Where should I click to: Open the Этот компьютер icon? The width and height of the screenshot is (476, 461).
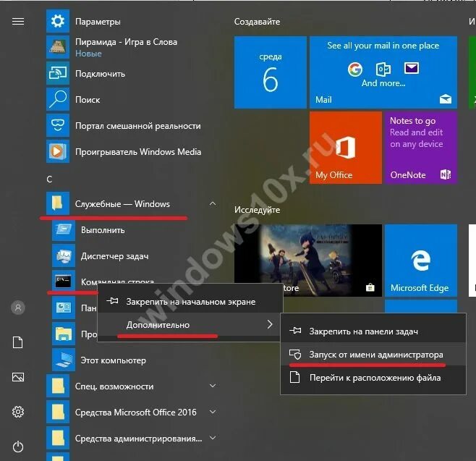[64, 360]
